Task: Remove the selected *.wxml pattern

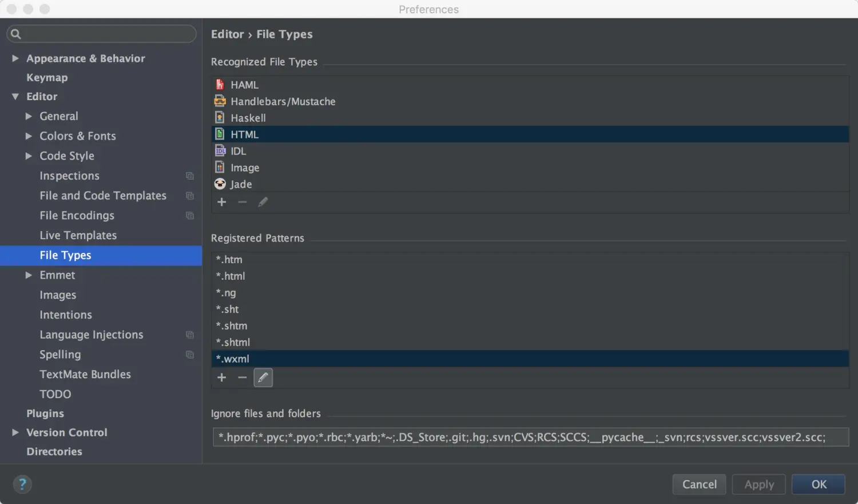Action: [243, 378]
